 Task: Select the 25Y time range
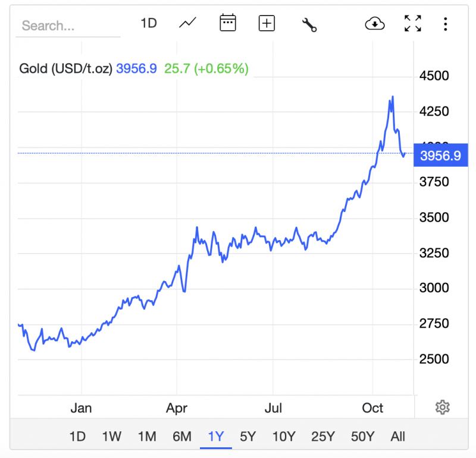tap(323, 437)
